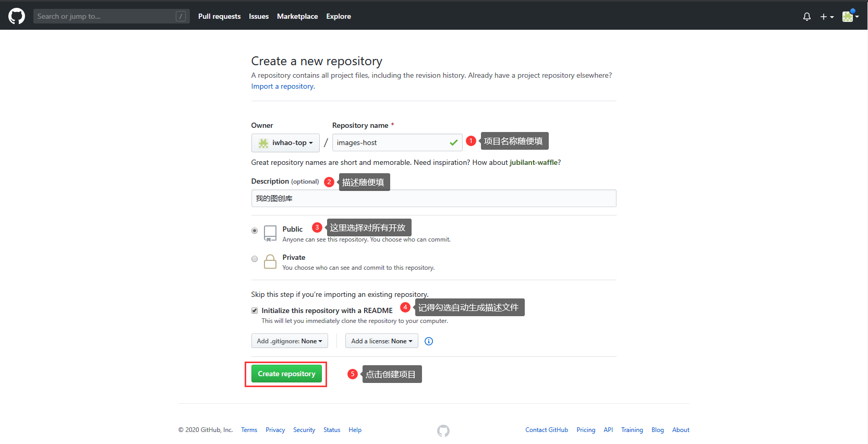Open the Pricing footer link

tap(586, 430)
